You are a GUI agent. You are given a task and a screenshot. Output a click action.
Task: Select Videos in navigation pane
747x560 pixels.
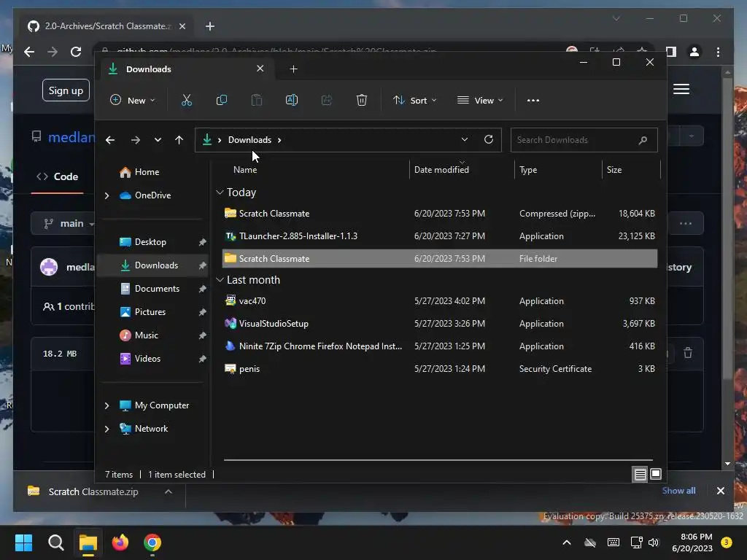147,359
